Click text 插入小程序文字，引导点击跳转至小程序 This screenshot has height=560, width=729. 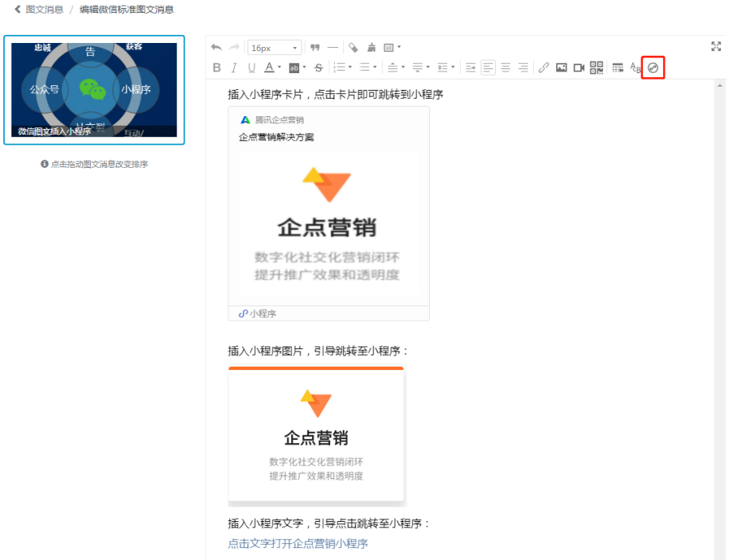[329, 523]
